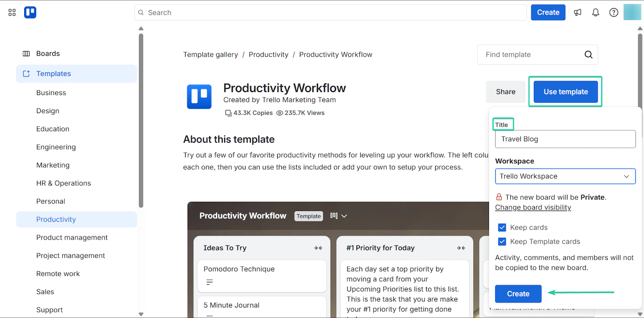Click the Productivity Workflow board title in preview
The width and height of the screenshot is (644, 318).
point(243,216)
